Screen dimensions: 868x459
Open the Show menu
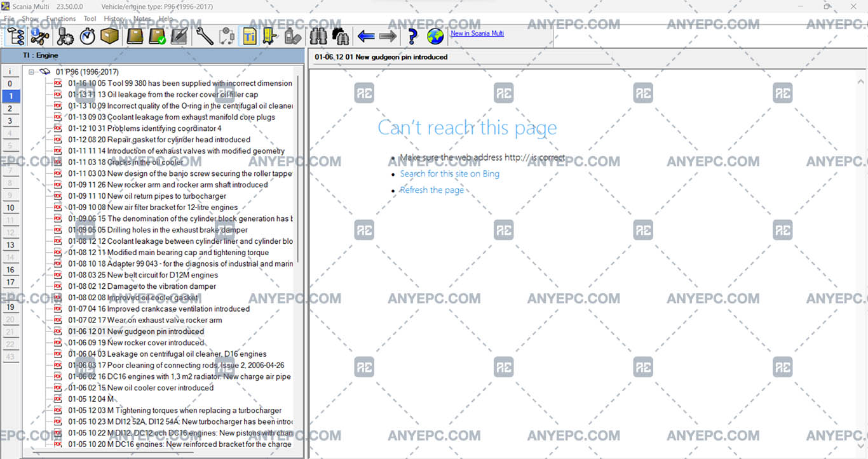point(30,19)
